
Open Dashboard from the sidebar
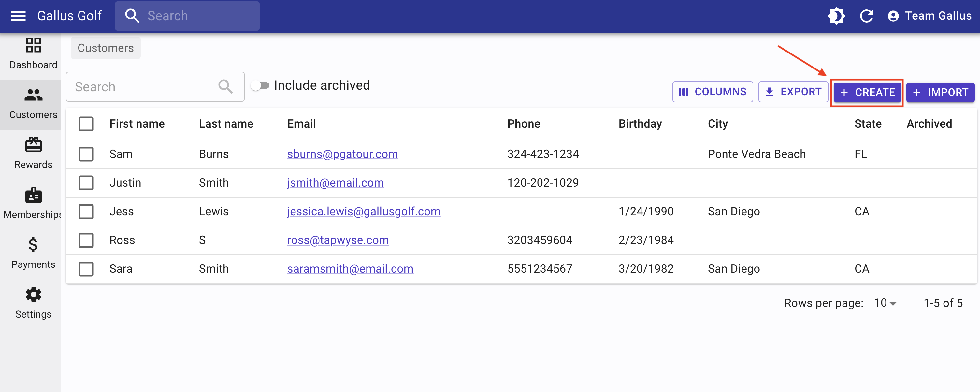pyautogui.click(x=34, y=53)
